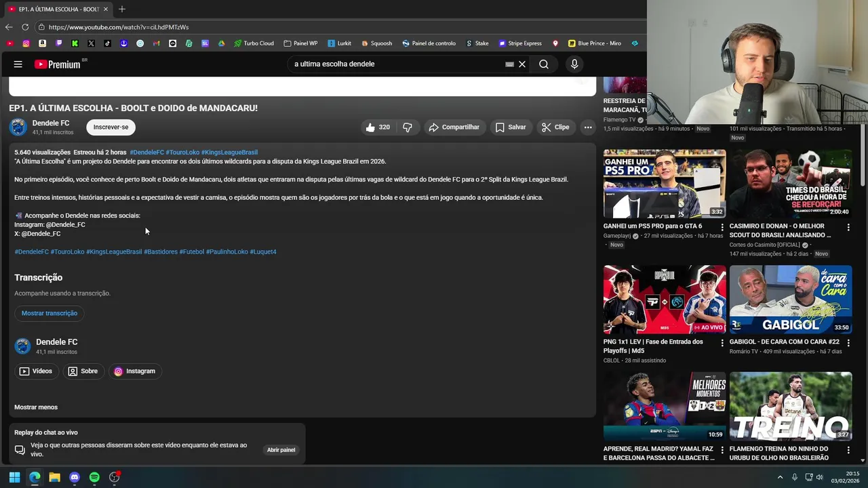Open live chat replay Abrir painel
Image resolution: width=868 pixels, height=488 pixels.
(x=281, y=450)
